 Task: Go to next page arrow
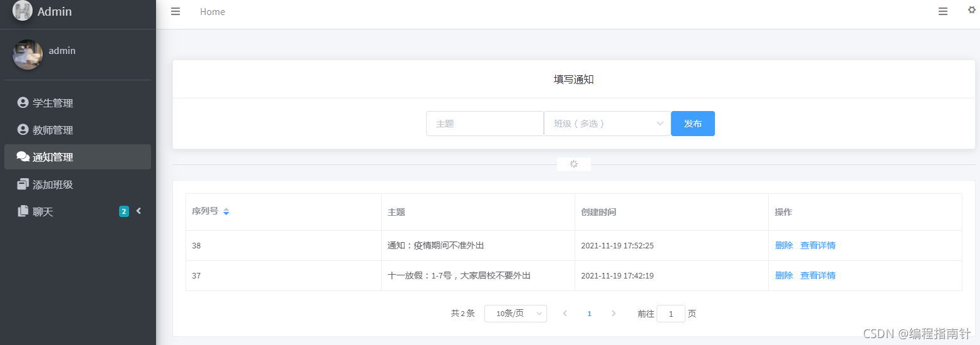[613, 314]
